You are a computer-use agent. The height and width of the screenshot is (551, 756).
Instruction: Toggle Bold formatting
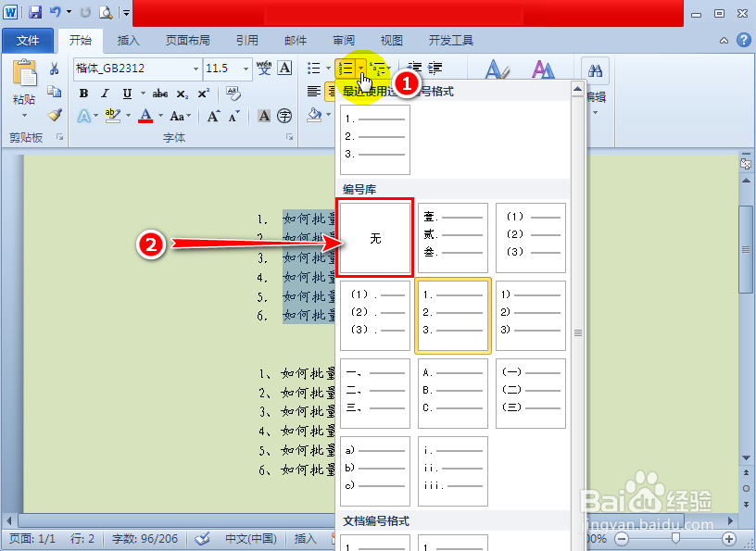83,93
